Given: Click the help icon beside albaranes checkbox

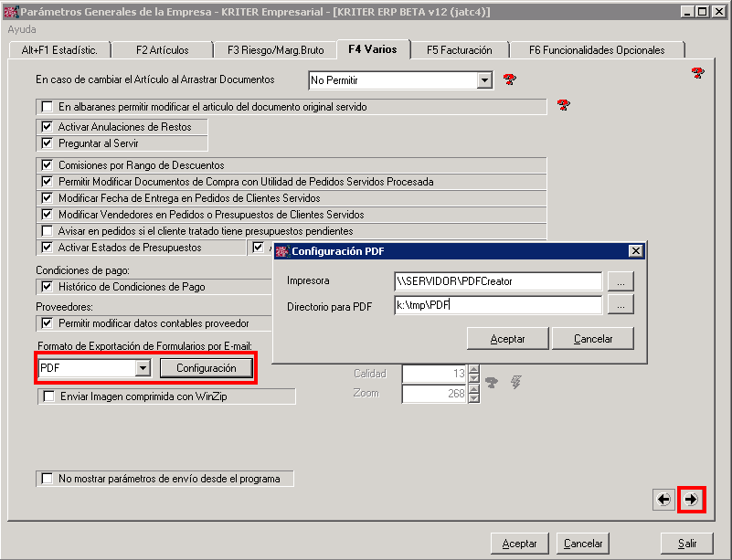Looking at the screenshot, I should (564, 105).
